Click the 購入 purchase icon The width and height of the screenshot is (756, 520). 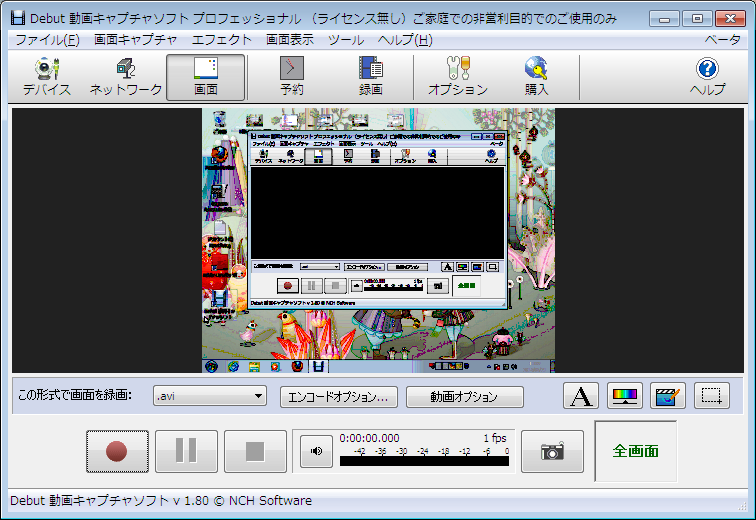coord(536,77)
